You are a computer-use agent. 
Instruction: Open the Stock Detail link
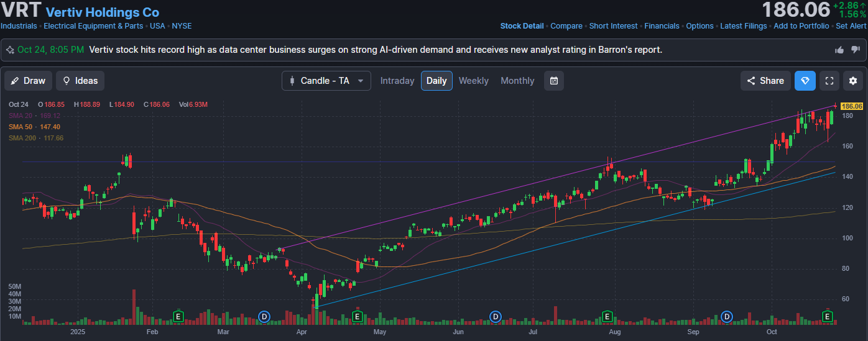coord(522,26)
